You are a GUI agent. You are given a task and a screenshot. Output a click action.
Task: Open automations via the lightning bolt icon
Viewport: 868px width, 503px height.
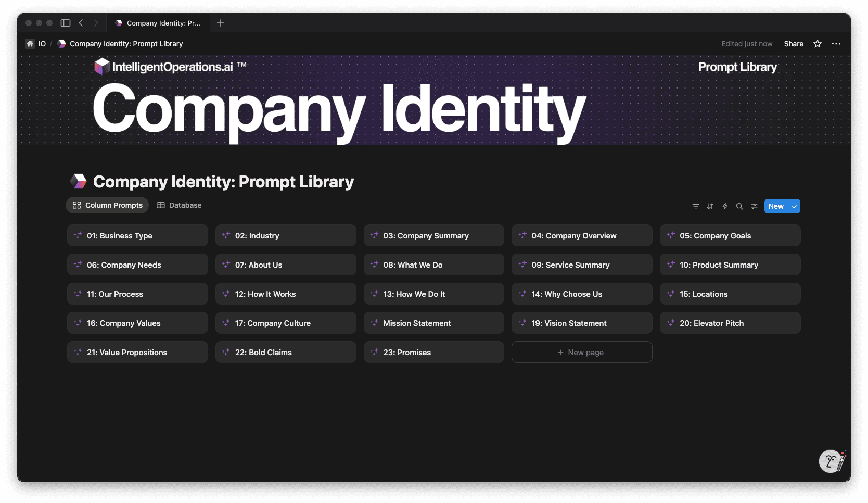tap(725, 206)
